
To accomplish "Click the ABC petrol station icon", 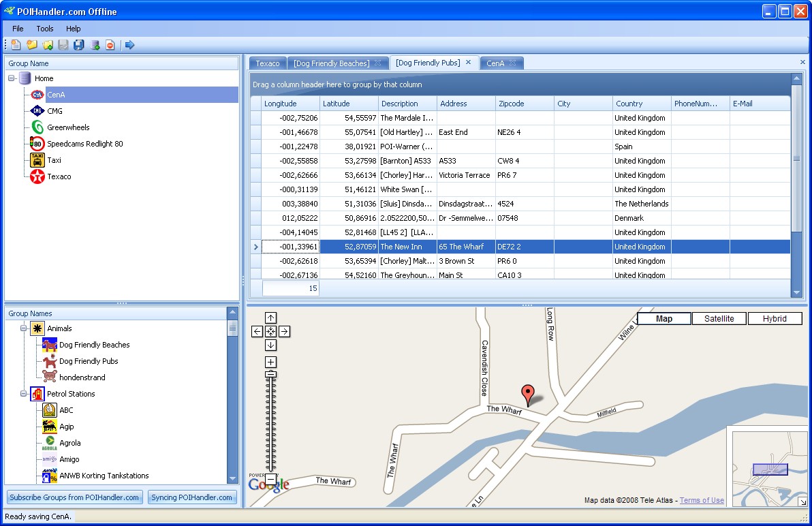I will pos(50,410).
